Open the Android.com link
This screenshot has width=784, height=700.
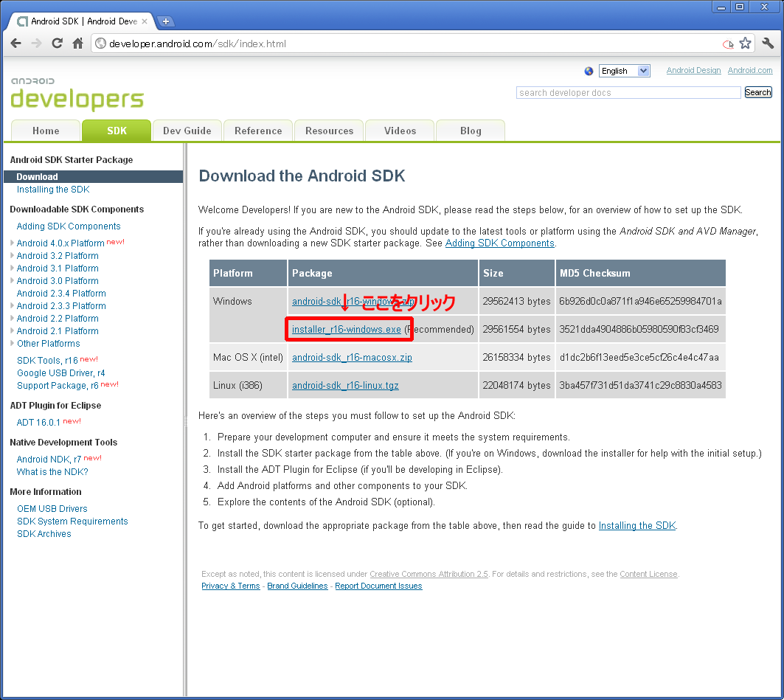click(x=749, y=70)
